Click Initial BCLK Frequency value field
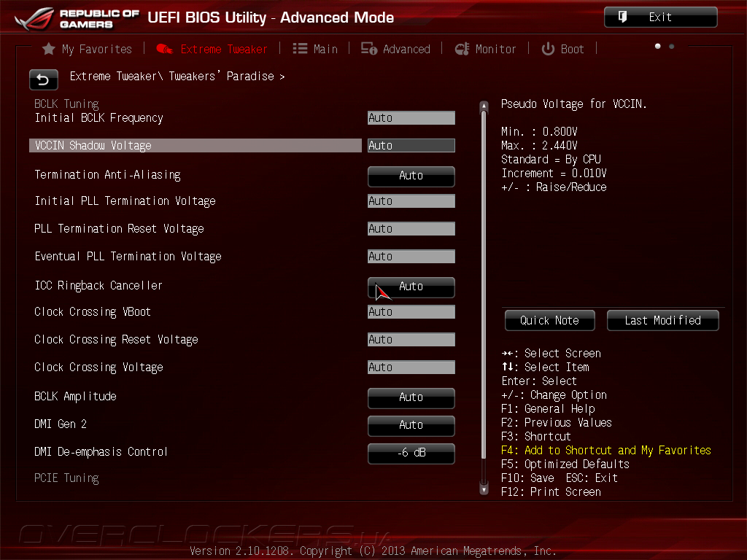This screenshot has height=560, width=747. 411,118
